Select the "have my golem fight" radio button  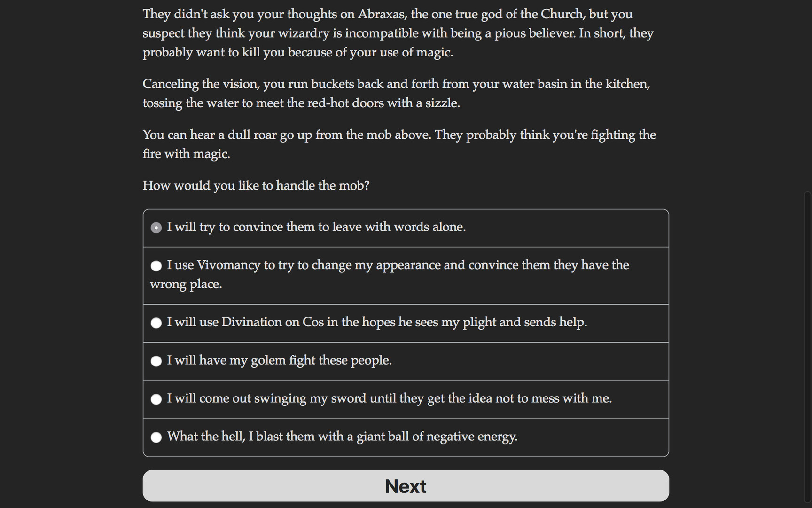[156, 361]
